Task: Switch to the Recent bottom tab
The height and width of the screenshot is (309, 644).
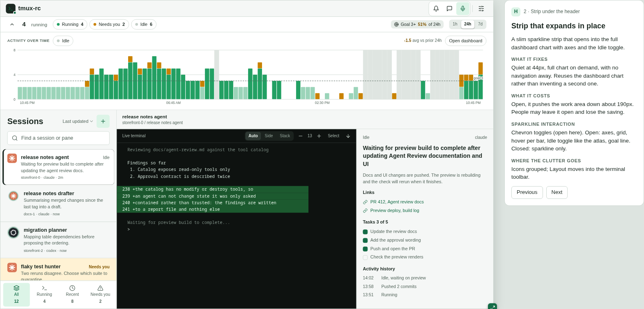Action: pos(72,295)
